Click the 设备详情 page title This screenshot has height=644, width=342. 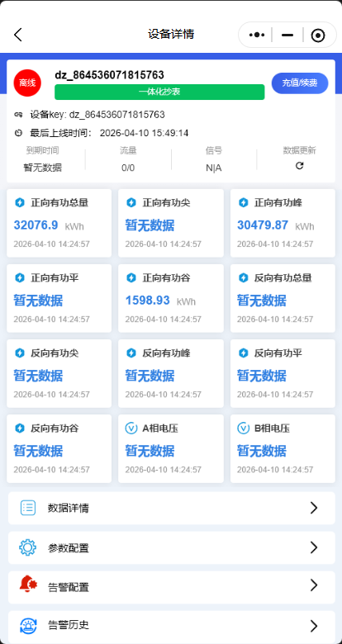click(171, 34)
